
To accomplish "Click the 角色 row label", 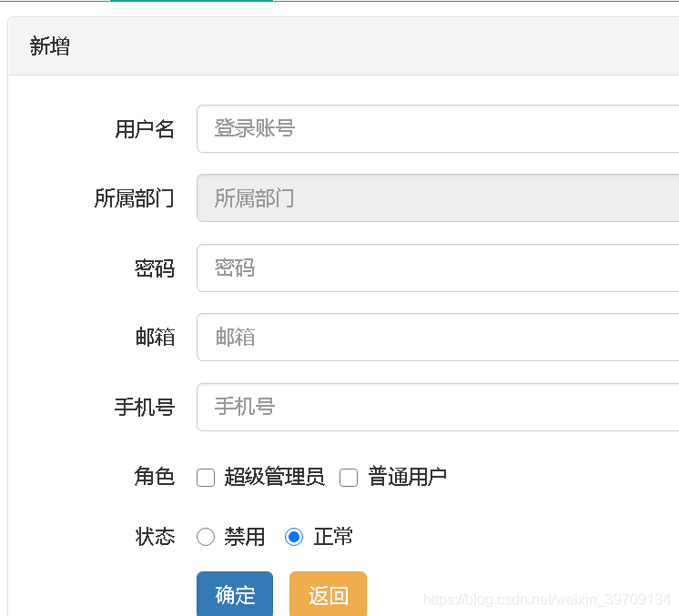I will (155, 477).
